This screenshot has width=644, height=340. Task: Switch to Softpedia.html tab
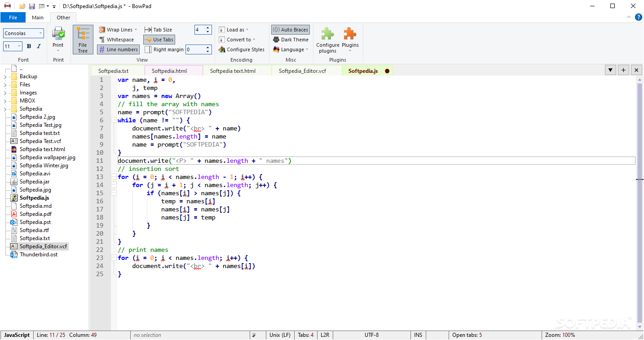169,71
